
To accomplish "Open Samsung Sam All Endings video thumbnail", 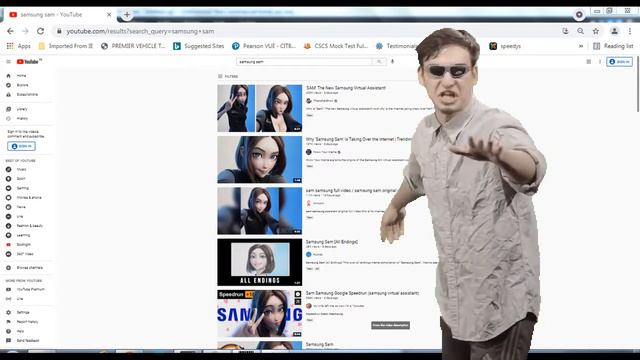I will point(260,262).
